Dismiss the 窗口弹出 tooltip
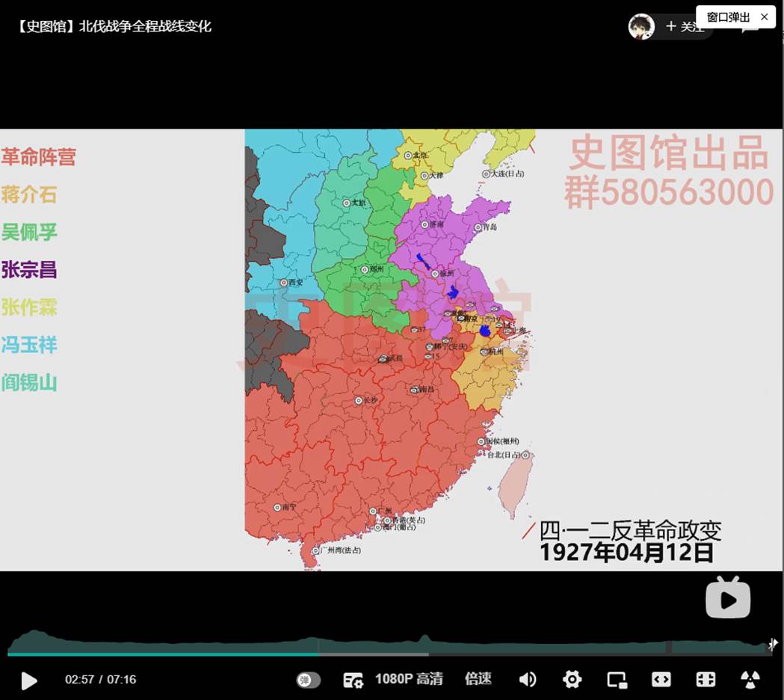 (764, 16)
